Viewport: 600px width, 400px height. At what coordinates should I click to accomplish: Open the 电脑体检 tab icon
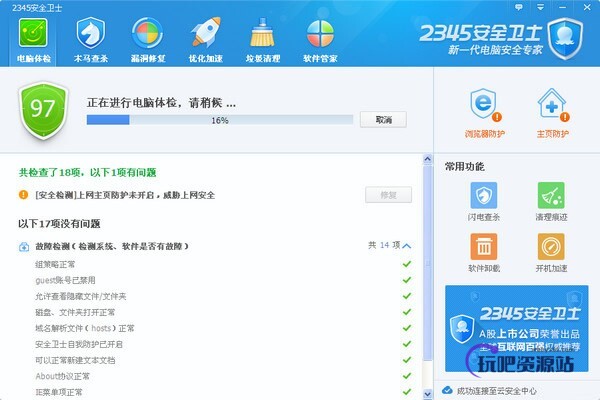[33, 33]
